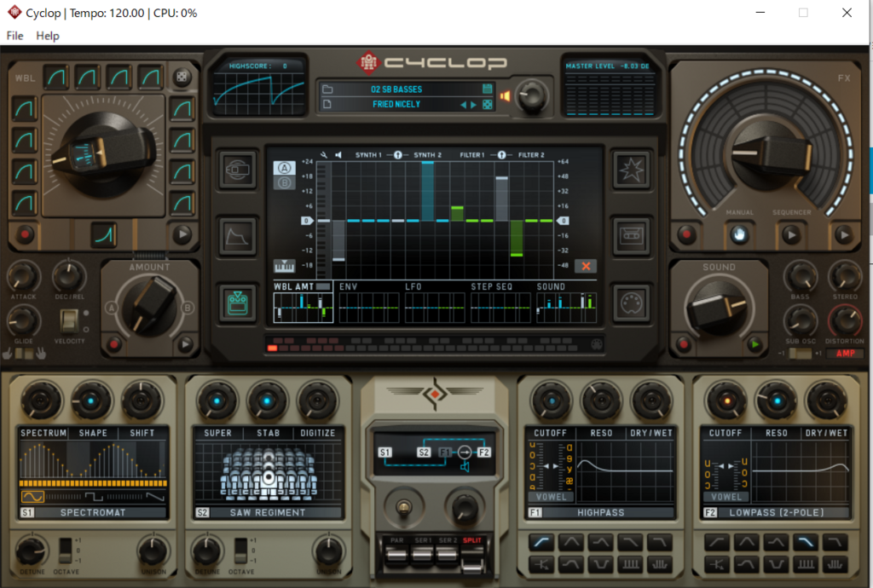Click the Attack knob
The height and width of the screenshot is (588, 873).
pos(23,275)
